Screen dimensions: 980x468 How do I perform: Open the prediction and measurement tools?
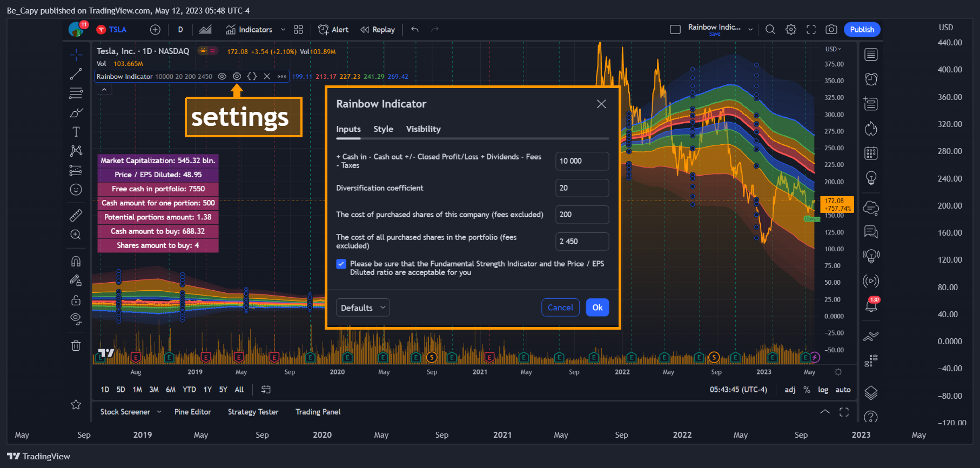click(x=76, y=171)
